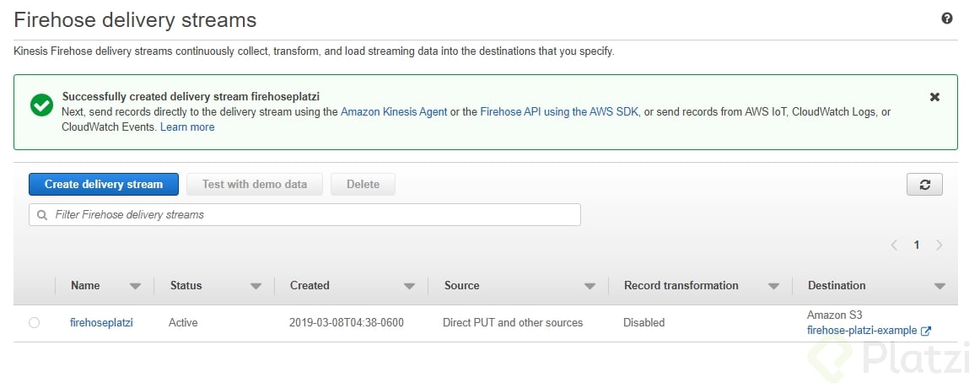Sort by Destination column arrow
Screen dimensions: 980x388
pyautogui.click(x=940, y=286)
